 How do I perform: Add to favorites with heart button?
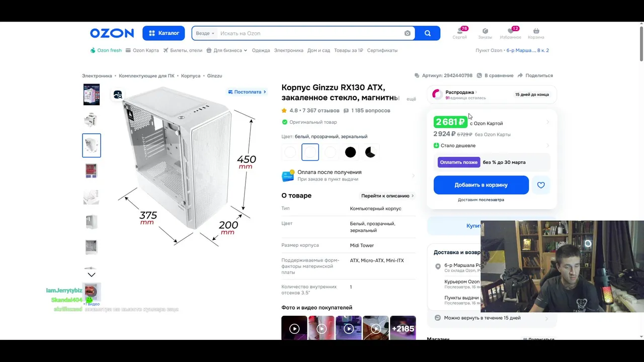pyautogui.click(x=541, y=185)
